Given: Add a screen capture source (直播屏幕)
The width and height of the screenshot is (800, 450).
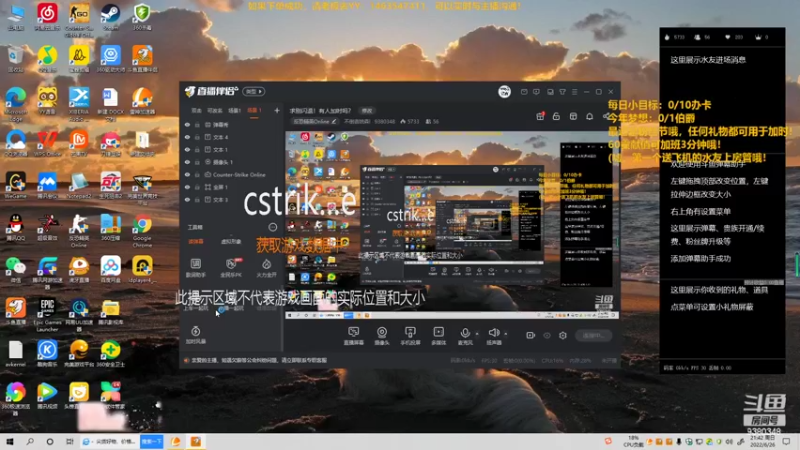Looking at the screenshot, I should [354, 336].
